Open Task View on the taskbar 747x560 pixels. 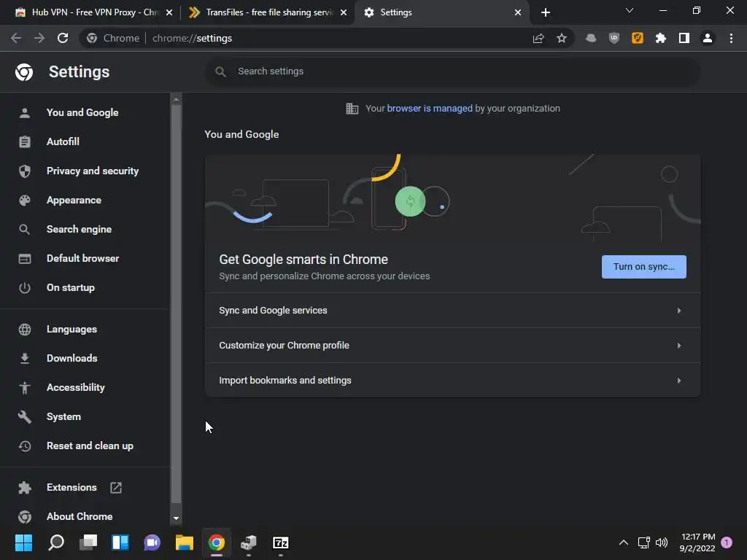point(88,542)
